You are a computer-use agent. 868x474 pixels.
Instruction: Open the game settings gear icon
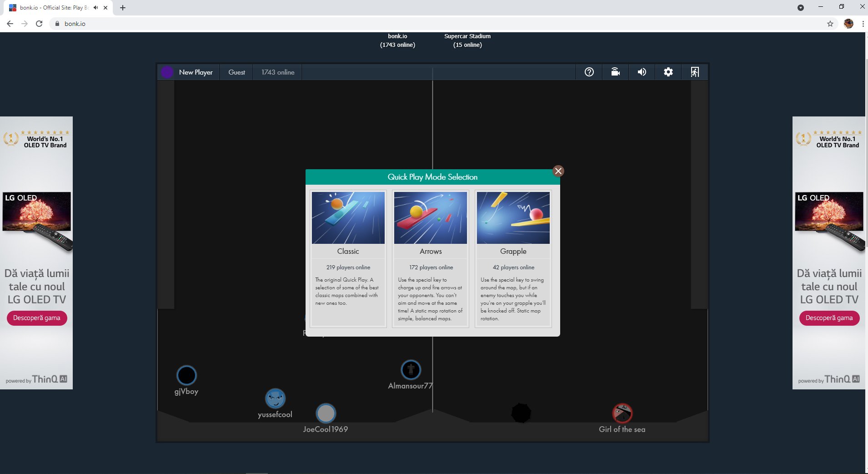668,72
